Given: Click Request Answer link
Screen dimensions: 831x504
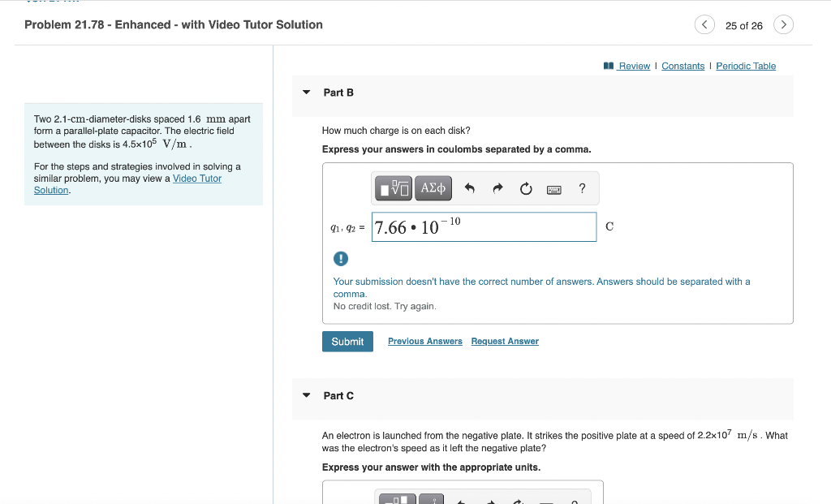Looking at the screenshot, I should coord(505,342).
